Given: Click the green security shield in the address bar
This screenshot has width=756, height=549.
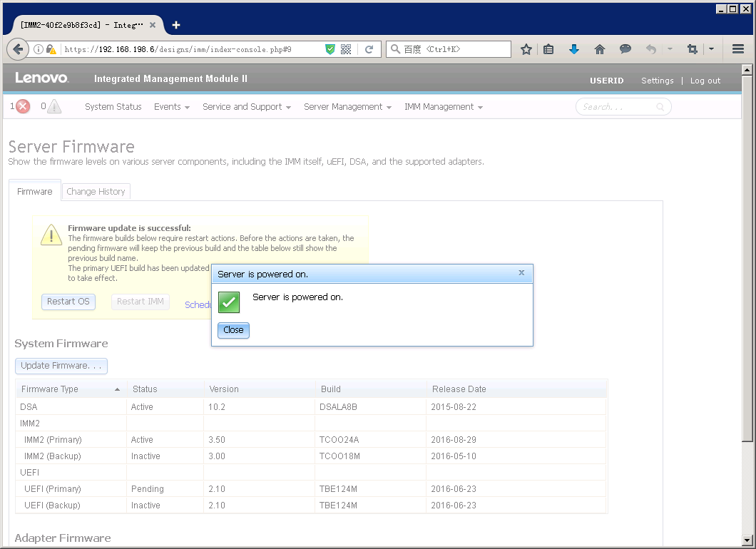Looking at the screenshot, I should click(x=330, y=49).
